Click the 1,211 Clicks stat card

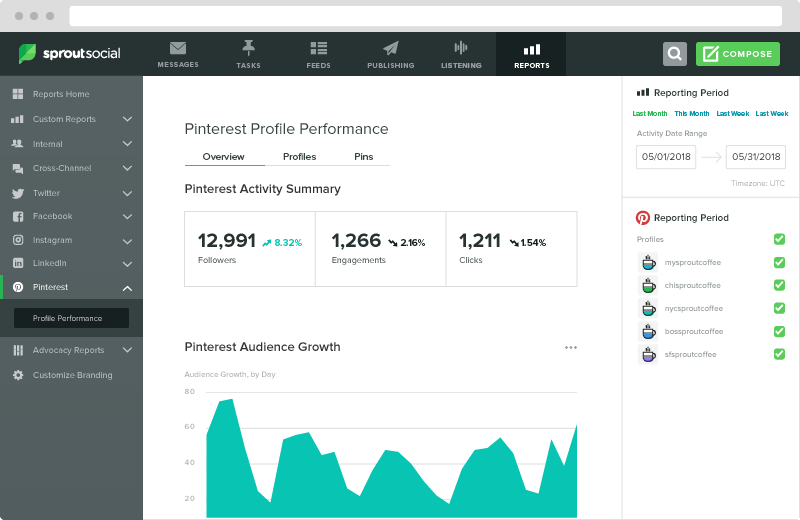pyautogui.click(x=512, y=249)
